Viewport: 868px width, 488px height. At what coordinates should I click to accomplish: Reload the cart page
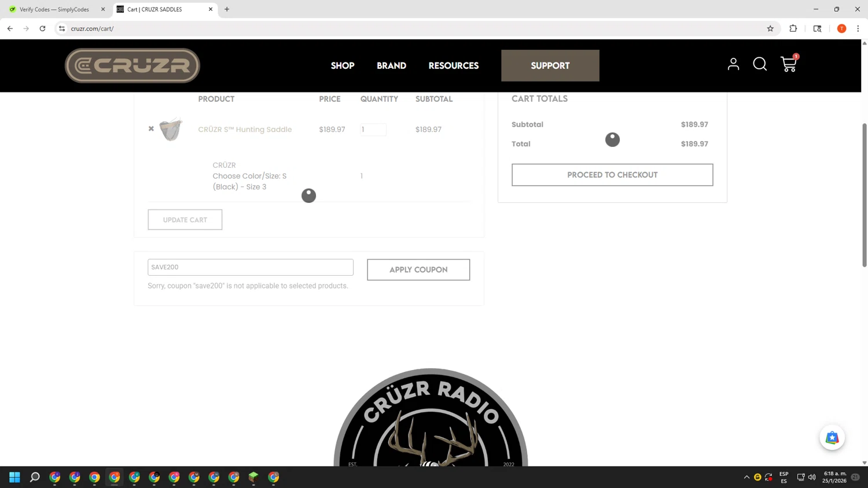(42, 28)
